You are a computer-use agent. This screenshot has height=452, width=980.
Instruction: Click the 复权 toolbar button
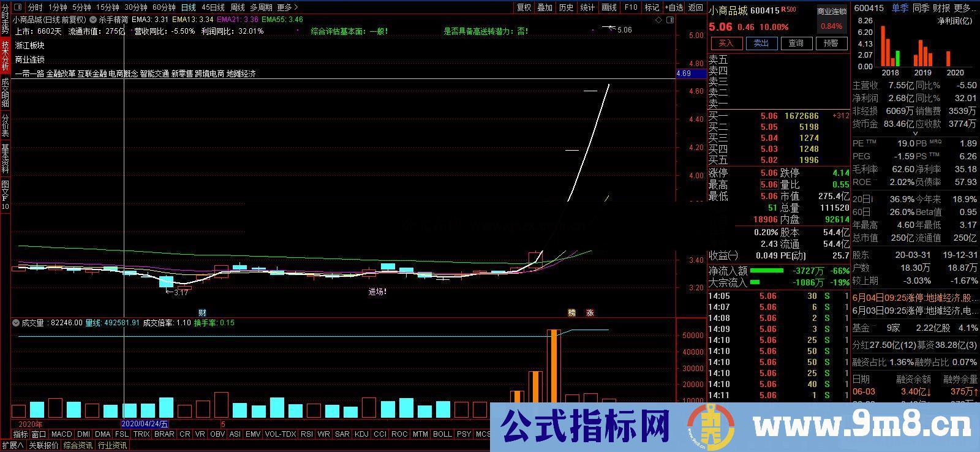(x=524, y=7)
